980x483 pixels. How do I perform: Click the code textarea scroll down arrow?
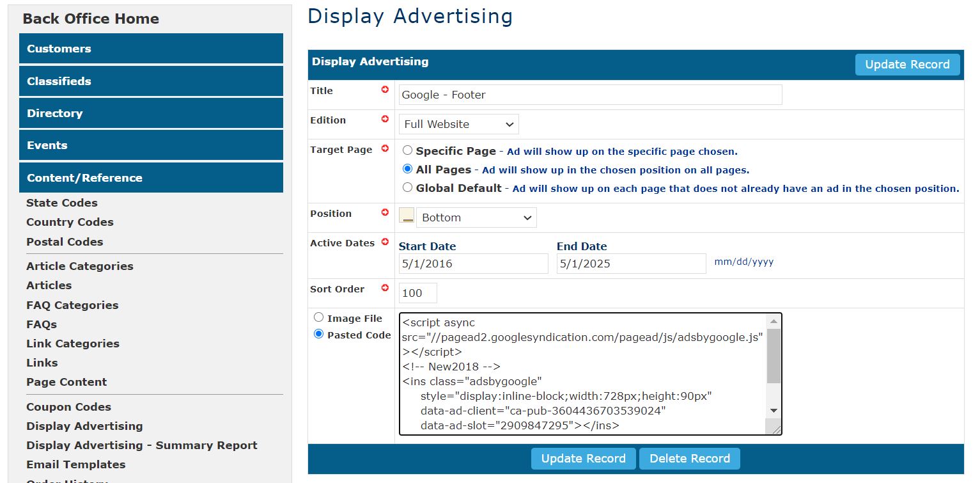[x=774, y=411]
